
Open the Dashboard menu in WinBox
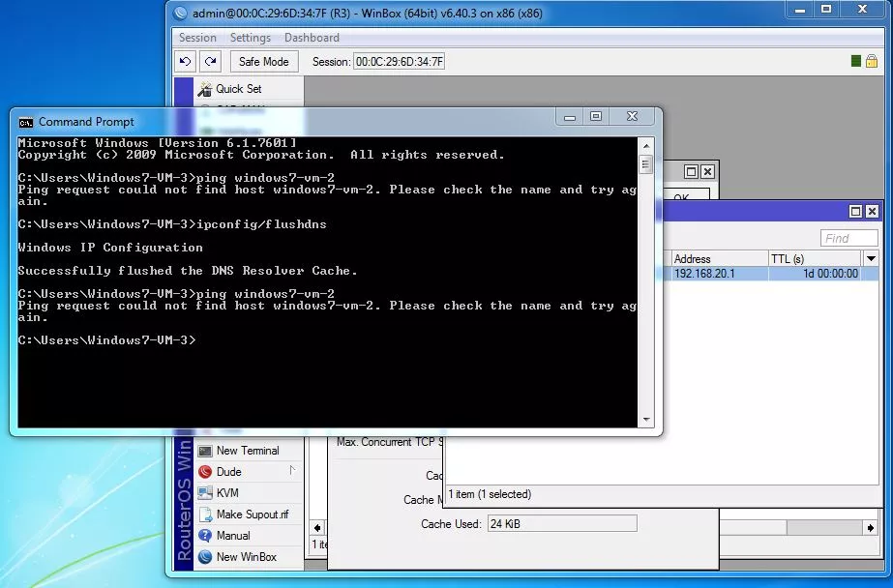(312, 38)
